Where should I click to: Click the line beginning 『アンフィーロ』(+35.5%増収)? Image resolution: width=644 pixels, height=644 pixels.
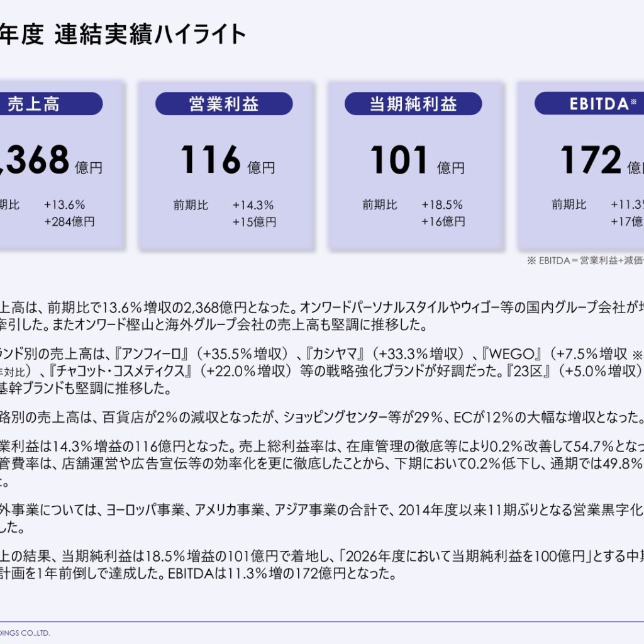322,353
